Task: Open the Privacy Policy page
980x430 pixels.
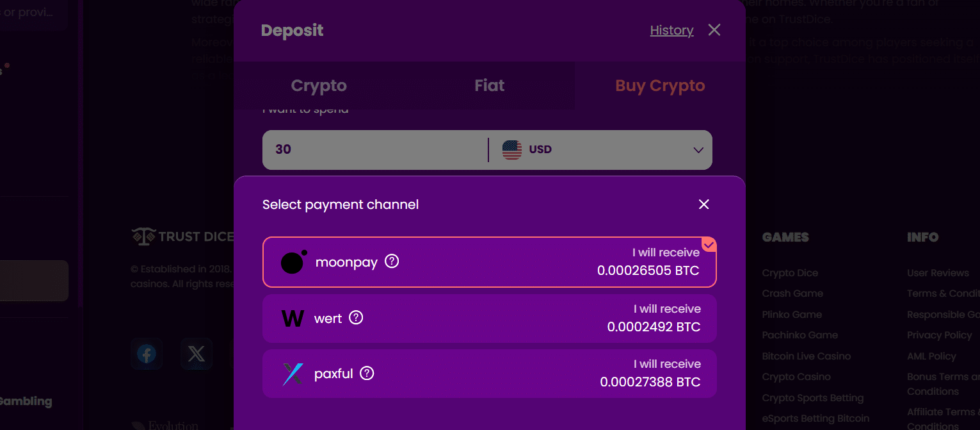Action: pos(938,335)
